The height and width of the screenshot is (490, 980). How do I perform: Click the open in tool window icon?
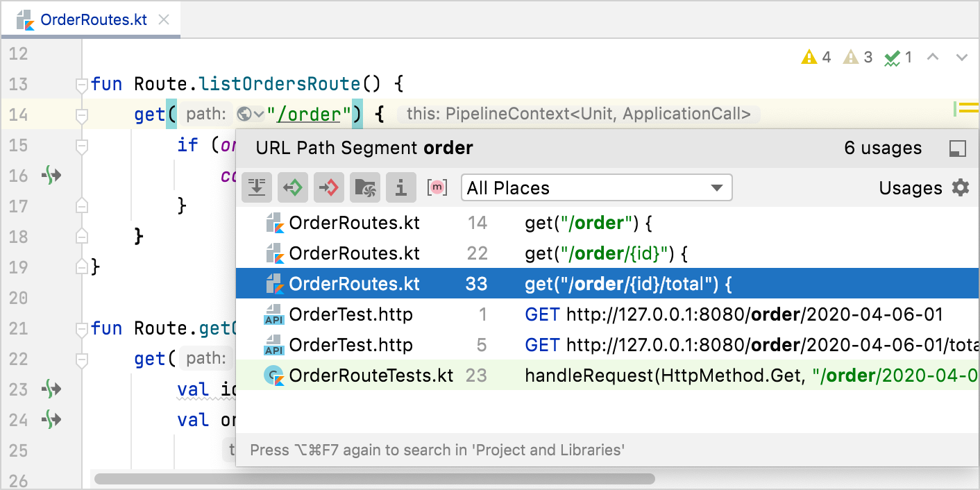click(958, 148)
